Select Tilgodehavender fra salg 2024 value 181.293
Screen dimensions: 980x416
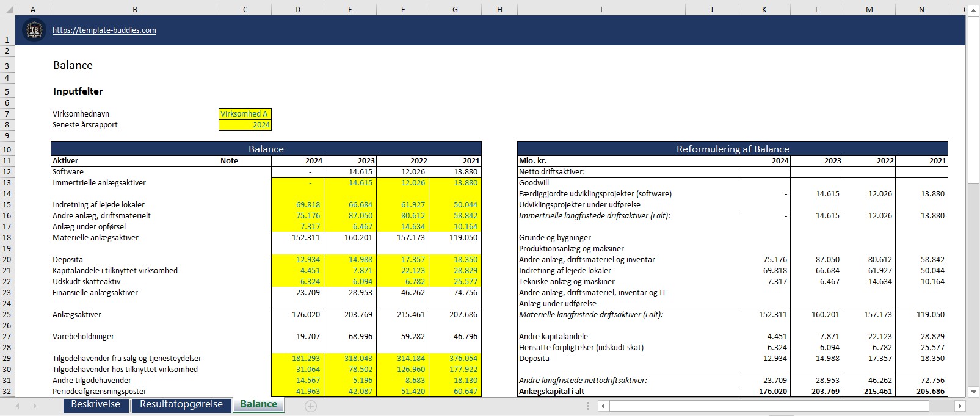click(x=297, y=359)
